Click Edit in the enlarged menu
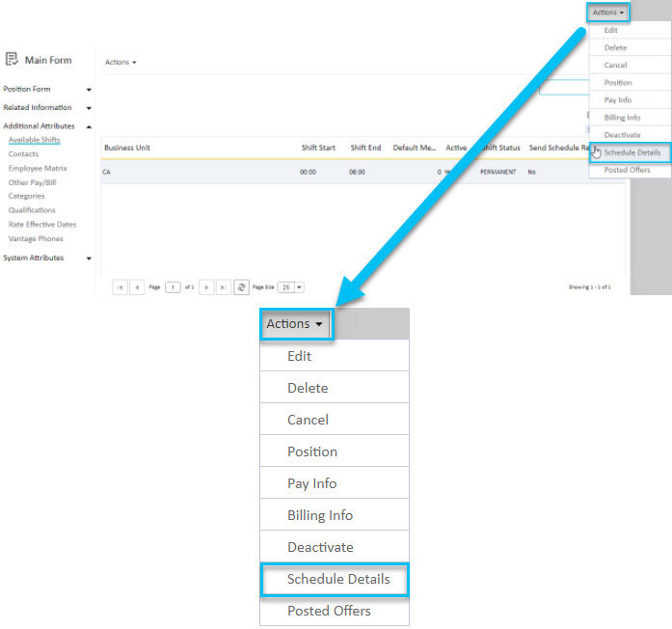The height and width of the screenshot is (629, 672). pos(335,356)
